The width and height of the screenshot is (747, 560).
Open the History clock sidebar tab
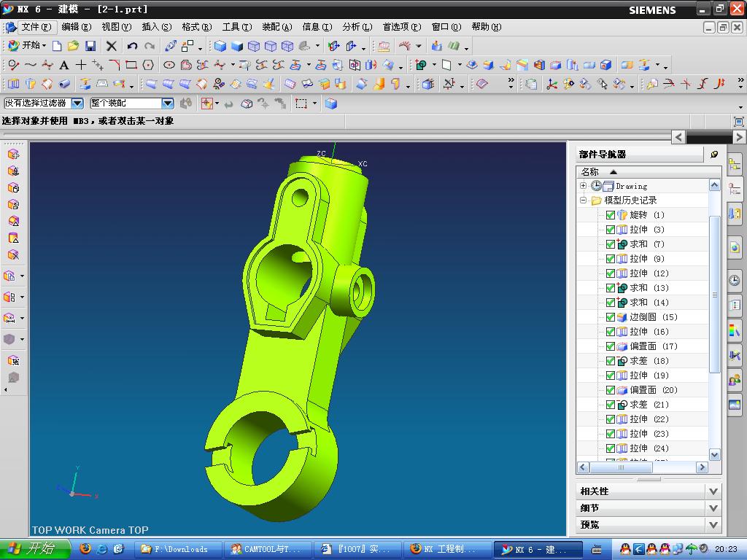(x=734, y=280)
